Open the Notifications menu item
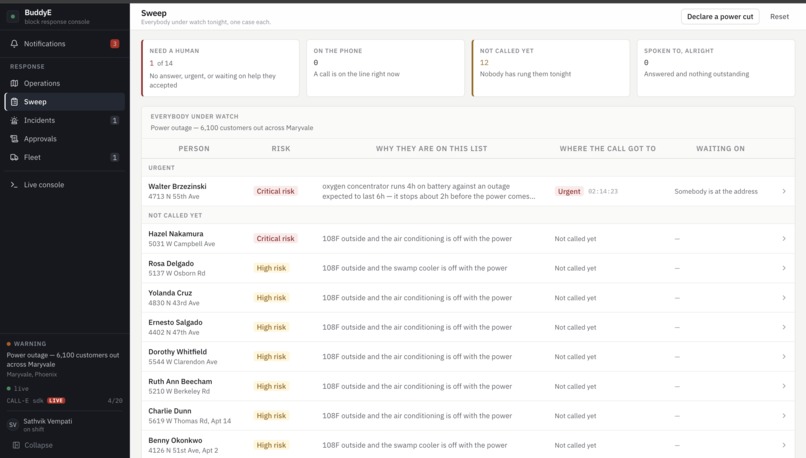Image resolution: width=806 pixels, height=458 pixels. pos(65,44)
